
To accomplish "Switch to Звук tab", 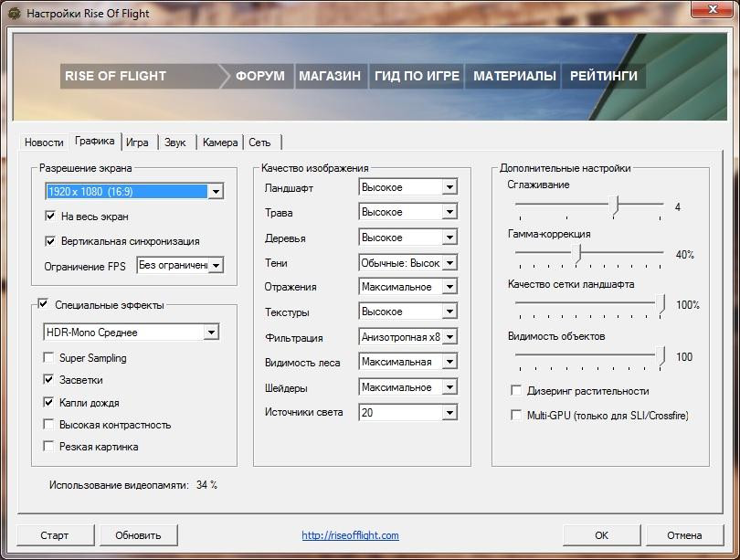I will 175,143.
